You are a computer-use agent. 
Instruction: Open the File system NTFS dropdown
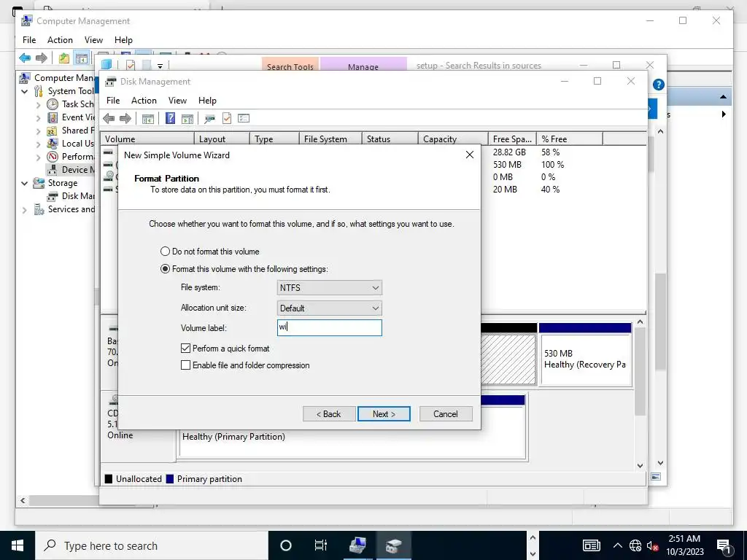[x=329, y=287]
